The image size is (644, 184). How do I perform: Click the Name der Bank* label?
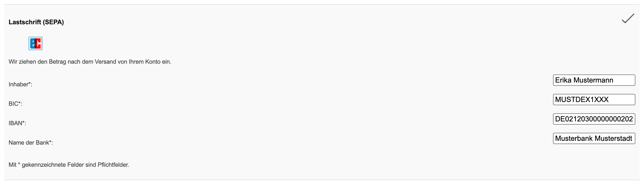click(31, 143)
